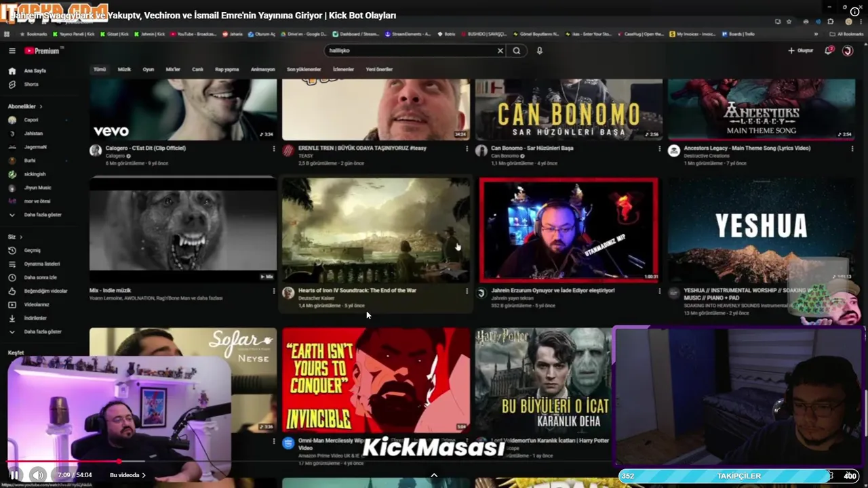Select the Canlı filter chip
Image resolution: width=868 pixels, height=488 pixels.
pos(197,69)
